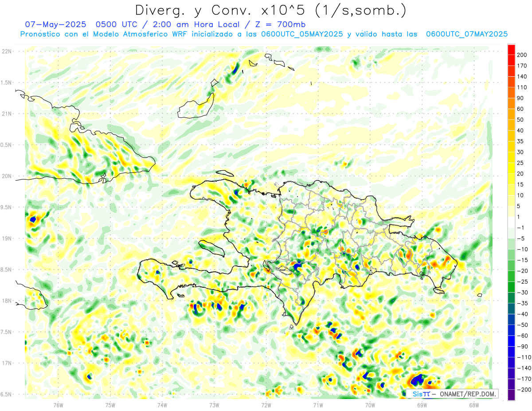This screenshot has width=532, height=411.
Task: Click the positive '35' value on the color scale
Action: pyautogui.click(x=520, y=141)
